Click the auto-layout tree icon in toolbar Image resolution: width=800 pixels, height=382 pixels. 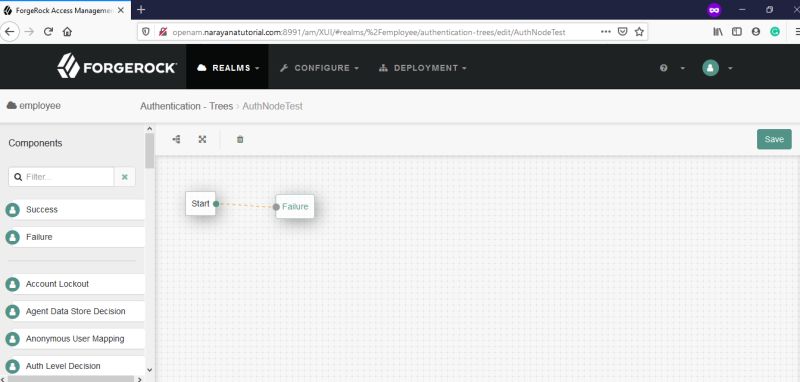177,139
